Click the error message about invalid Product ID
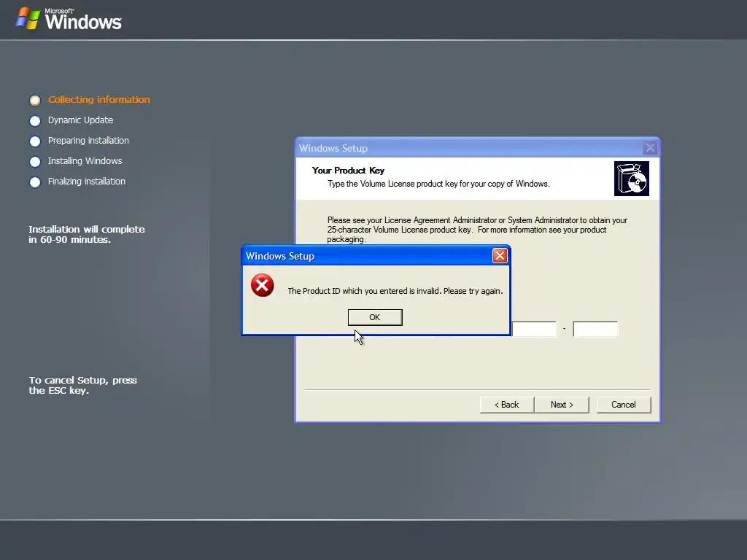 point(395,291)
